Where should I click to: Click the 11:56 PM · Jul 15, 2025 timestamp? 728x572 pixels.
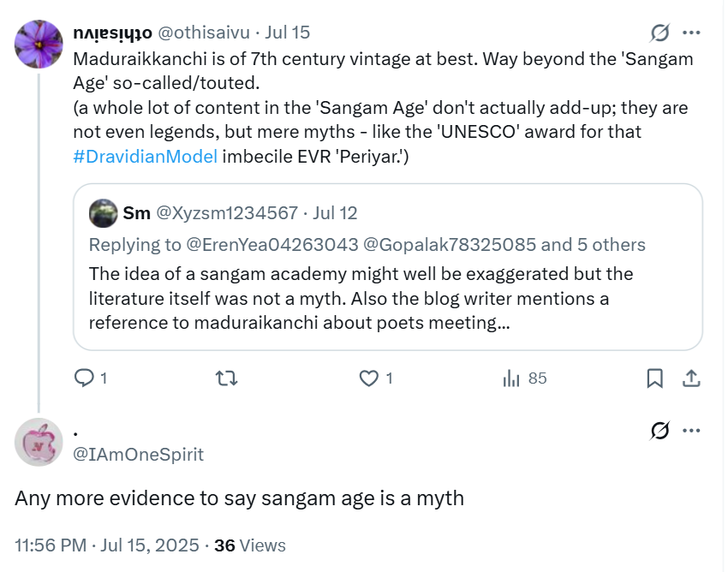[x=107, y=545]
